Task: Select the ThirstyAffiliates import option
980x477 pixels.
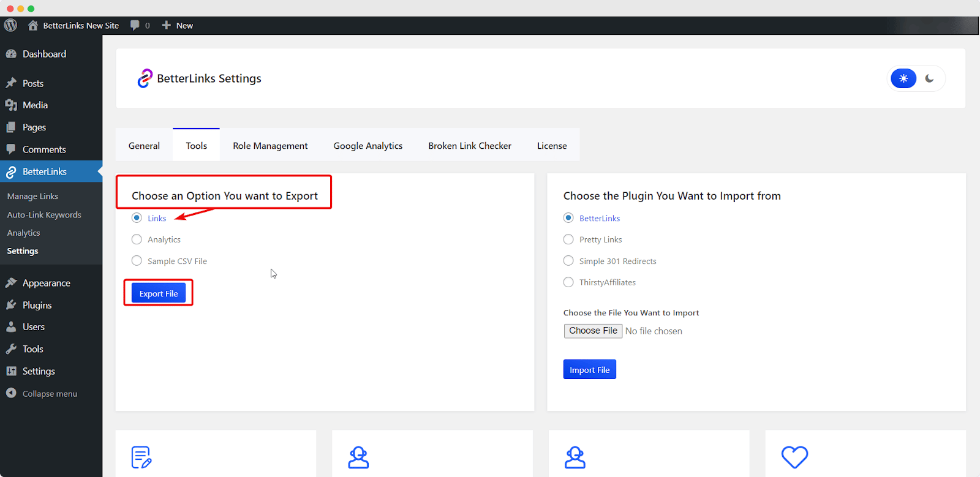Action: click(x=568, y=282)
